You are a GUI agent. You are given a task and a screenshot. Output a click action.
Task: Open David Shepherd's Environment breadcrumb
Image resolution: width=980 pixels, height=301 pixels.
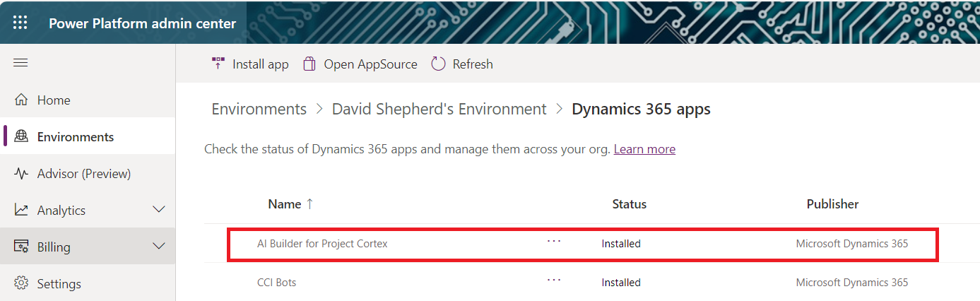pyautogui.click(x=439, y=109)
